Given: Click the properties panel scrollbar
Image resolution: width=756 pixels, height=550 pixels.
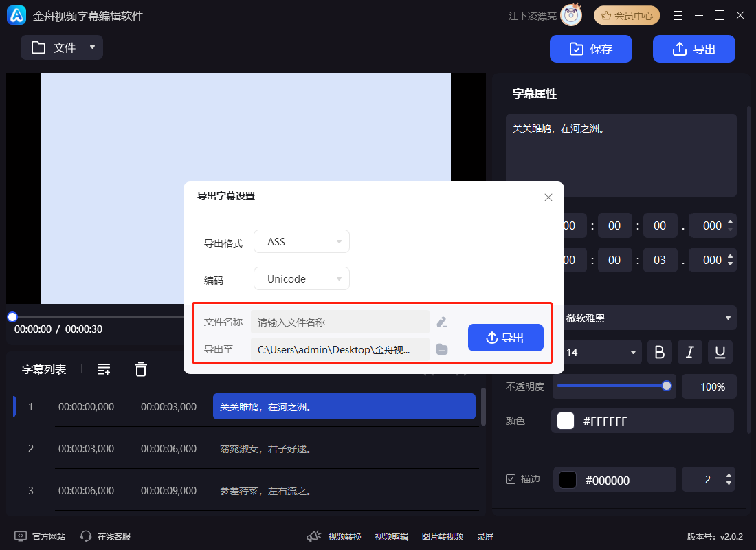Looking at the screenshot, I should [748, 270].
